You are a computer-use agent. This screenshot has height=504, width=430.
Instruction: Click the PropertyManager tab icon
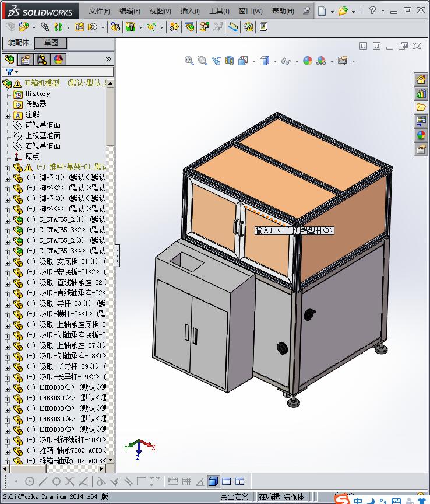click(x=26, y=60)
